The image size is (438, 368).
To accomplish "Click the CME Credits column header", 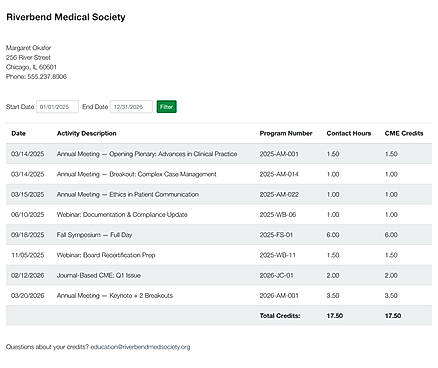I will click(404, 133).
